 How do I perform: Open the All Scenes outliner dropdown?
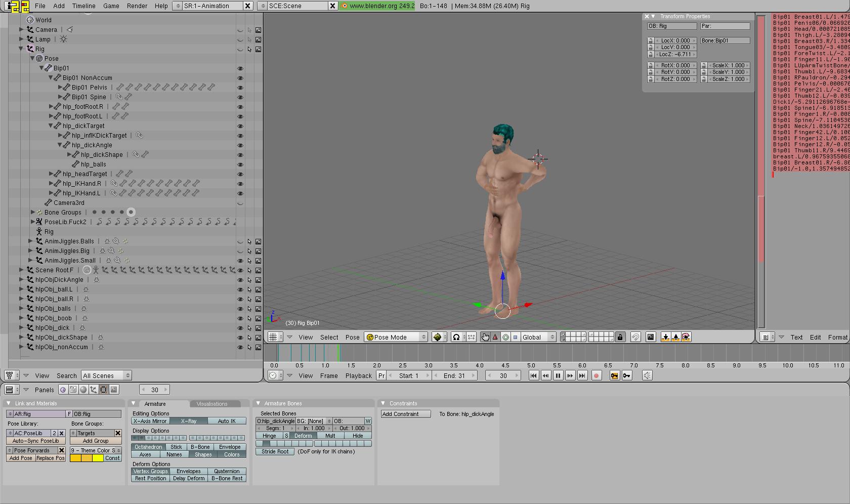pyautogui.click(x=106, y=375)
